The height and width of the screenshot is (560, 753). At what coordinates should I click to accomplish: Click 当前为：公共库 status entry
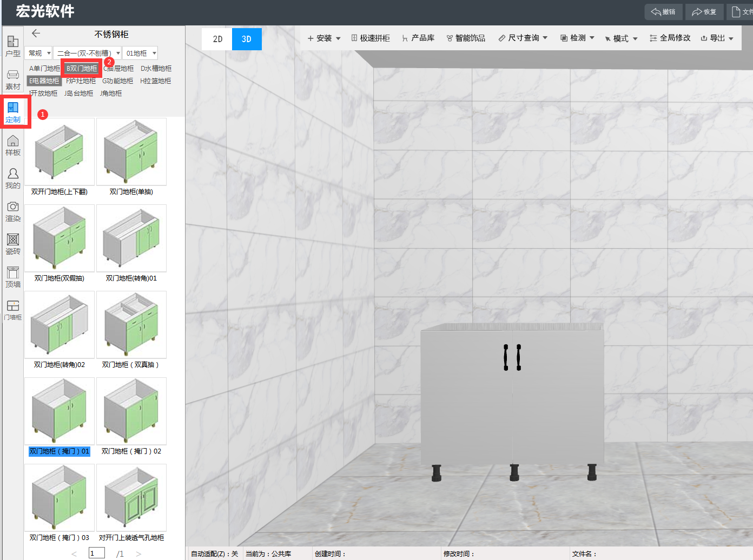tap(268, 554)
